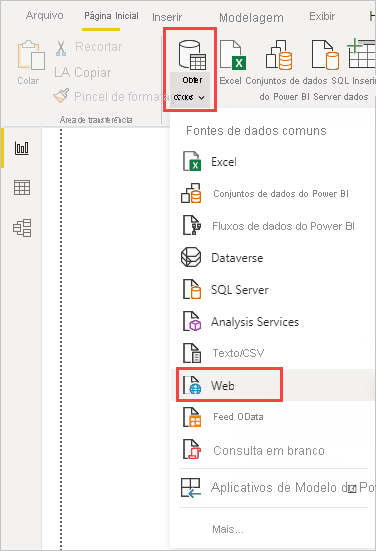Viewport: 376px width, 551px height.
Task: Select the Página Inicial tab
Action: tap(111, 16)
